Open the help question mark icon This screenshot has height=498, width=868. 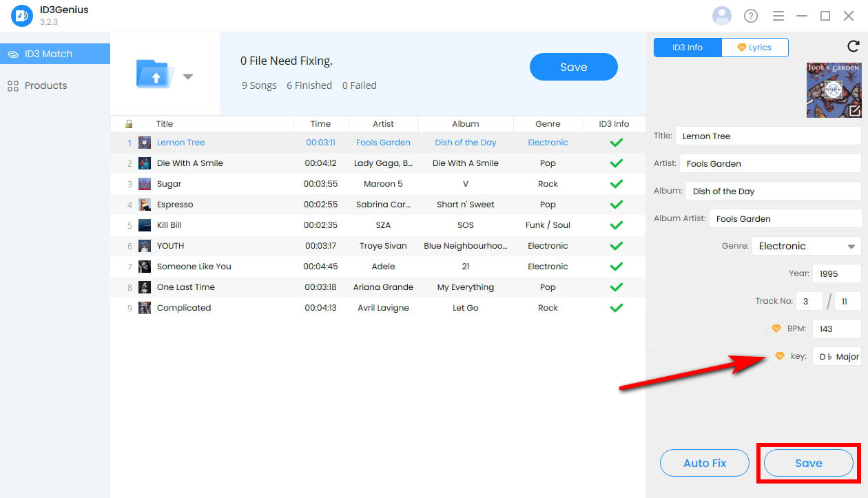click(750, 16)
